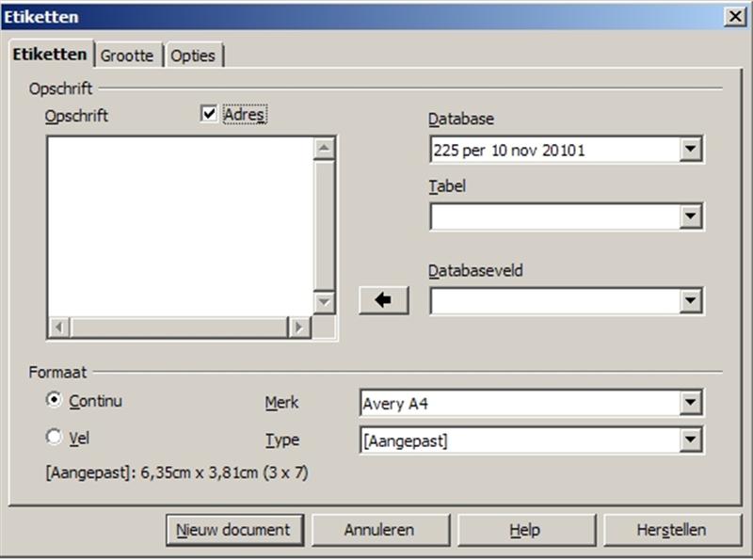Click the Nieuw document button
This screenshot has height=560, width=753.
point(234,530)
